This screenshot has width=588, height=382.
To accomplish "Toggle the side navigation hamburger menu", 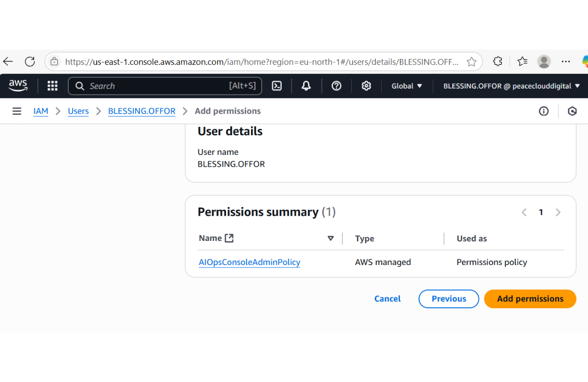I will (17, 111).
